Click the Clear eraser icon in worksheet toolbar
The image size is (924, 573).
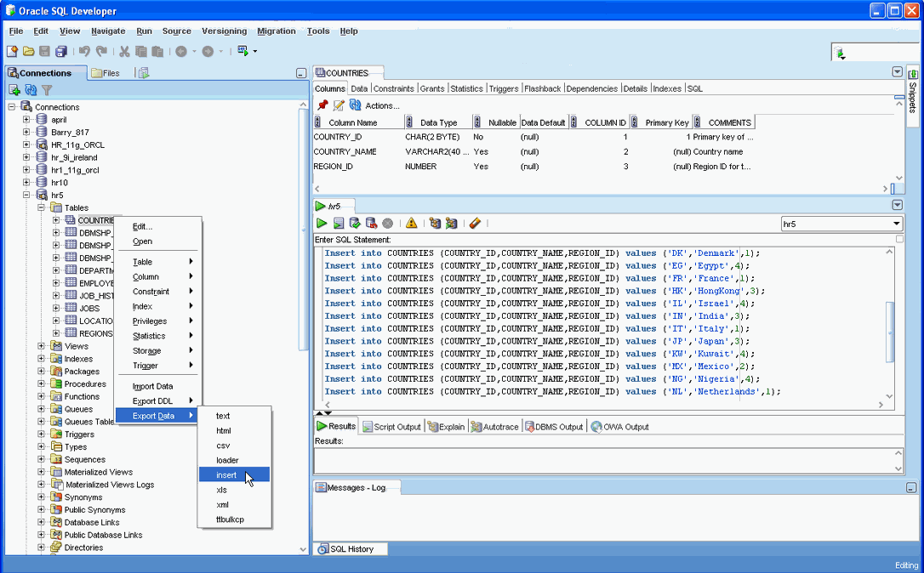[475, 224]
